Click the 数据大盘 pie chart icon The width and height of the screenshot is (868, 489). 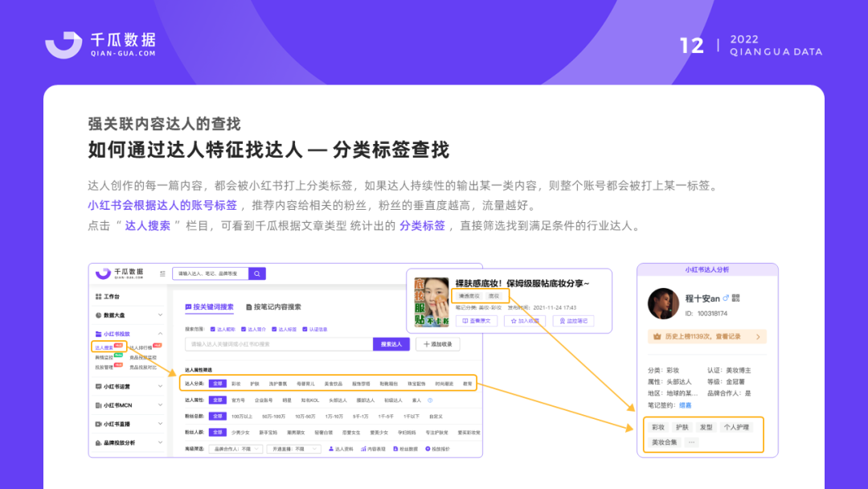coord(99,315)
